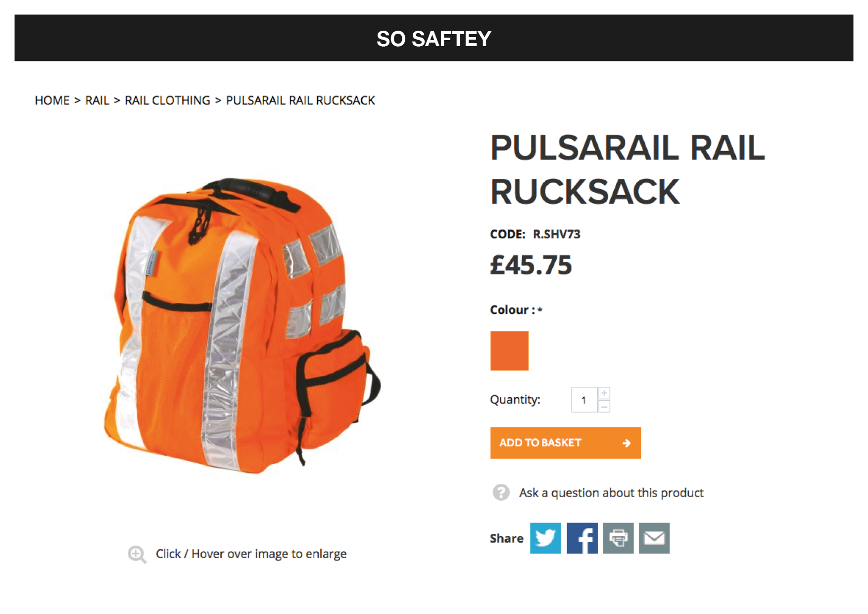Share the product via email icon
Screen dimensions: 868x614
(x=654, y=538)
